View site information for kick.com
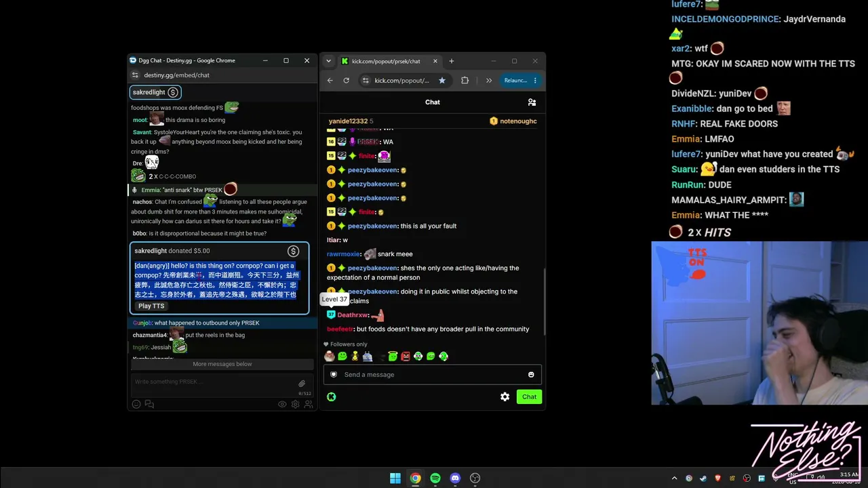This screenshot has width=868, height=488. click(x=366, y=80)
